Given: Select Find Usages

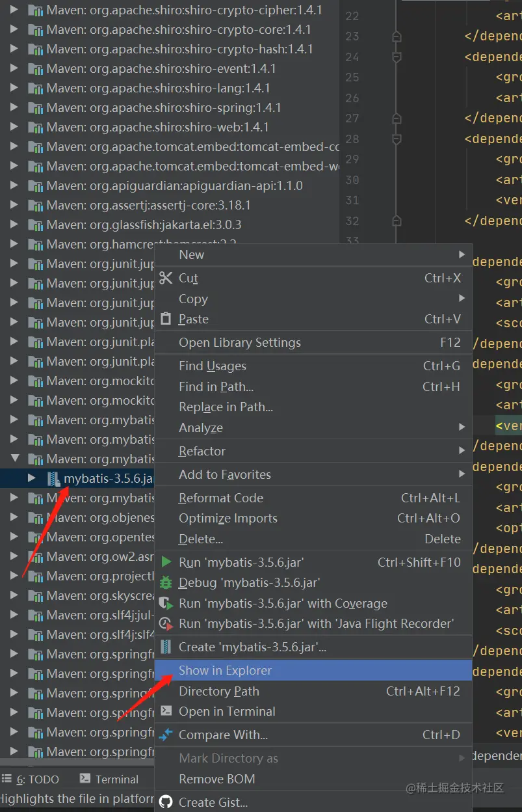Looking at the screenshot, I should pyautogui.click(x=313, y=366).
